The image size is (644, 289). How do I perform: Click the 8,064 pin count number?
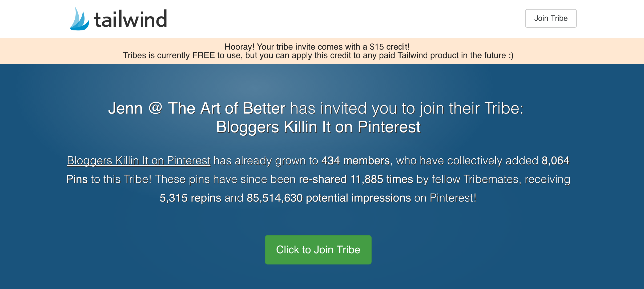pos(555,160)
